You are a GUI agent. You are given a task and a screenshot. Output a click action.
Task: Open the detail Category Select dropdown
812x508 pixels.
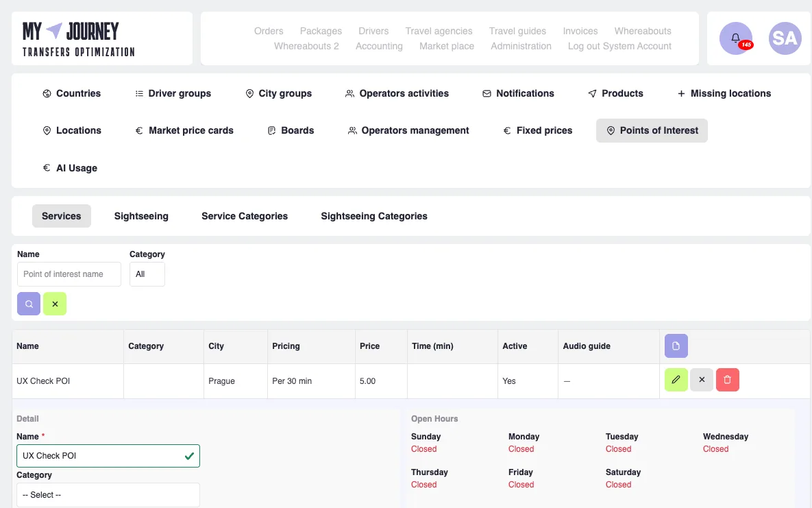[x=108, y=495]
